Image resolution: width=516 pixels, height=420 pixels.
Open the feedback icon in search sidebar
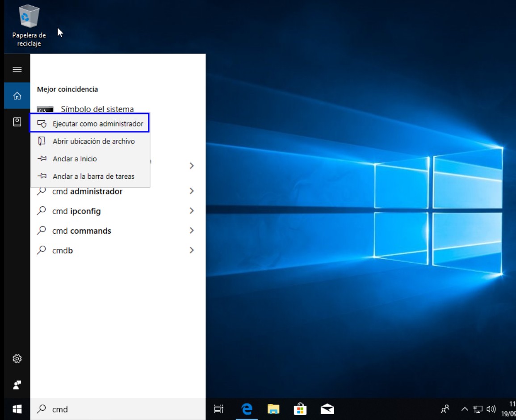pyautogui.click(x=17, y=385)
